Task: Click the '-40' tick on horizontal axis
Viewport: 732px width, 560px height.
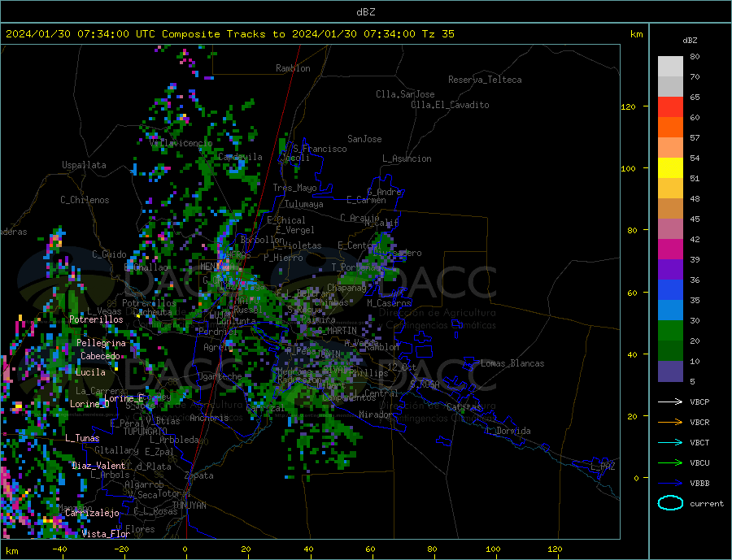Action: click(x=59, y=549)
